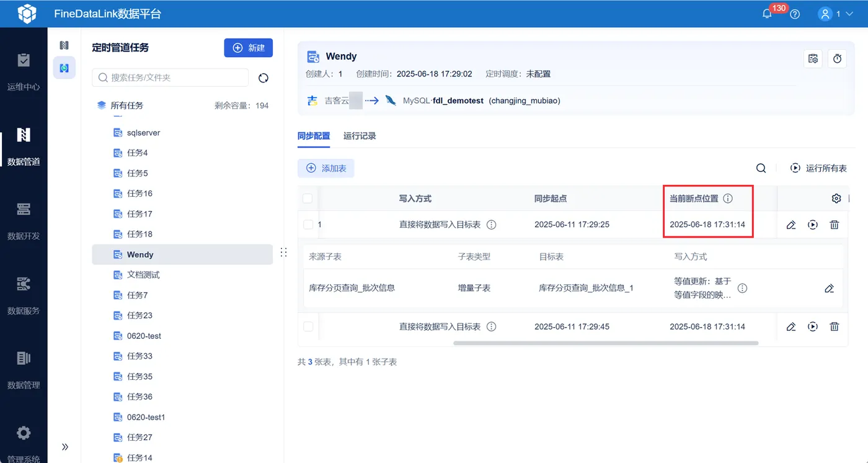
Task: Delete the first table row
Action: coord(835,225)
